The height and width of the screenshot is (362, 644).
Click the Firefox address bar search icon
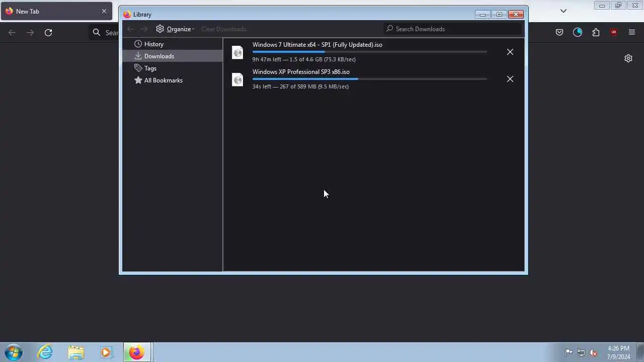pyautogui.click(x=97, y=33)
